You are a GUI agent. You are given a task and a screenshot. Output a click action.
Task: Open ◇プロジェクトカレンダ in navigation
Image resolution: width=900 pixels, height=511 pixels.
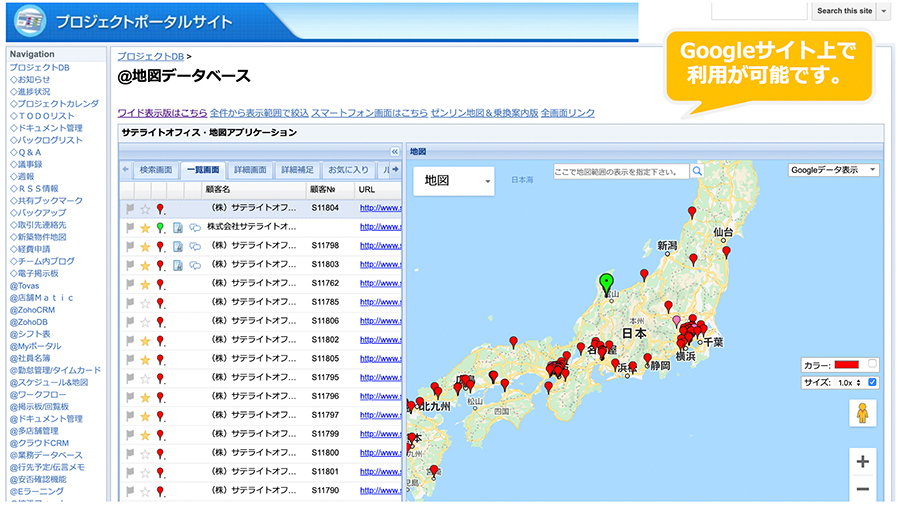54,104
